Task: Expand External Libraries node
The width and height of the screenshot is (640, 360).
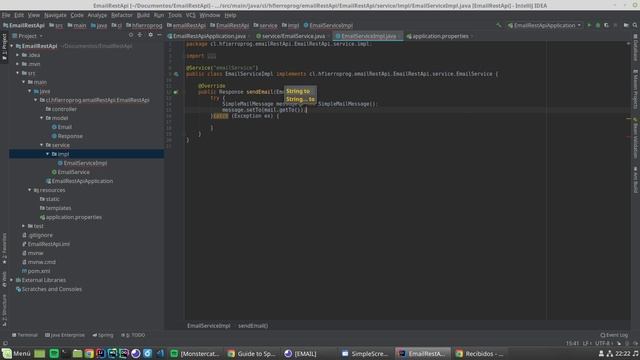Action: pos(12,280)
